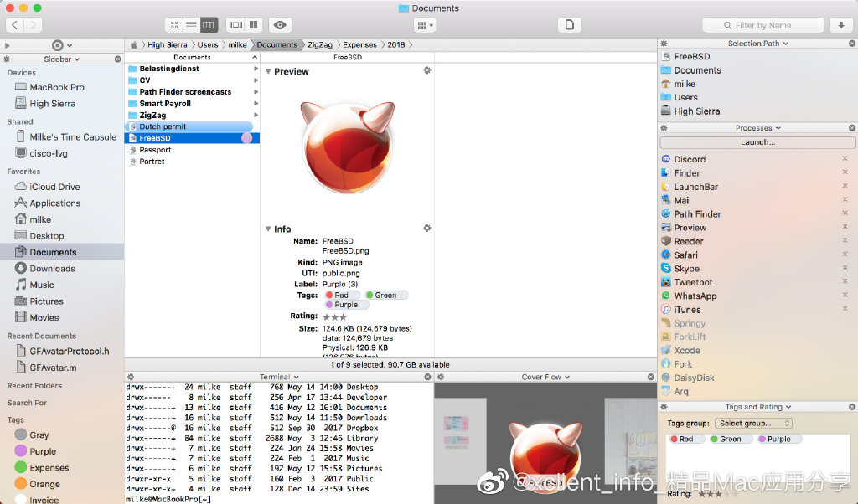
Task: Open the Terminal module dropdown
Action: pos(279,377)
